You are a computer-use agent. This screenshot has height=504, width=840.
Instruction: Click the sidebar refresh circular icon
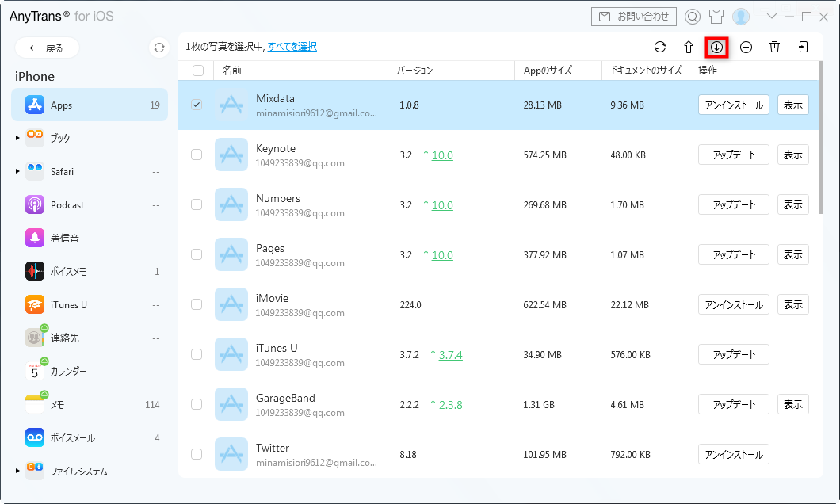(159, 48)
